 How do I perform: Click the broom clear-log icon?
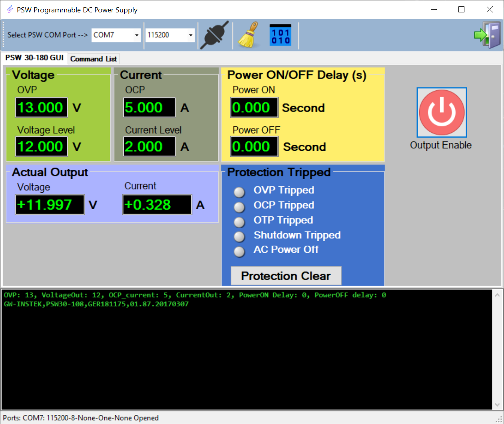(x=248, y=35)
